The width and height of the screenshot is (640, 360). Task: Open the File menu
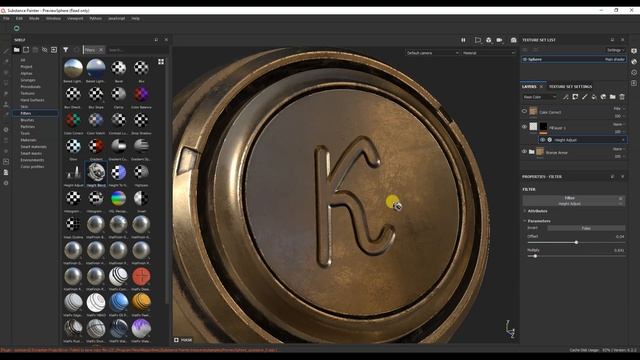tap(7, 18)
